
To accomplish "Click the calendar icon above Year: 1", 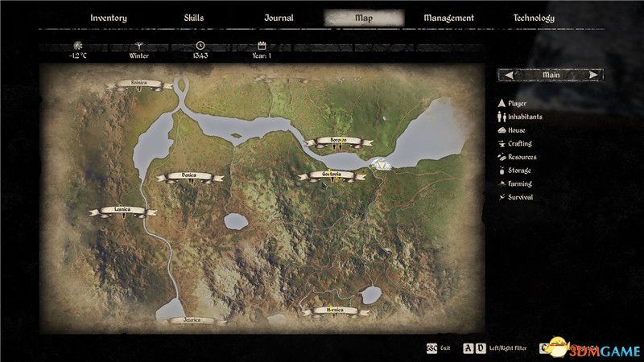I will (262, 46).
